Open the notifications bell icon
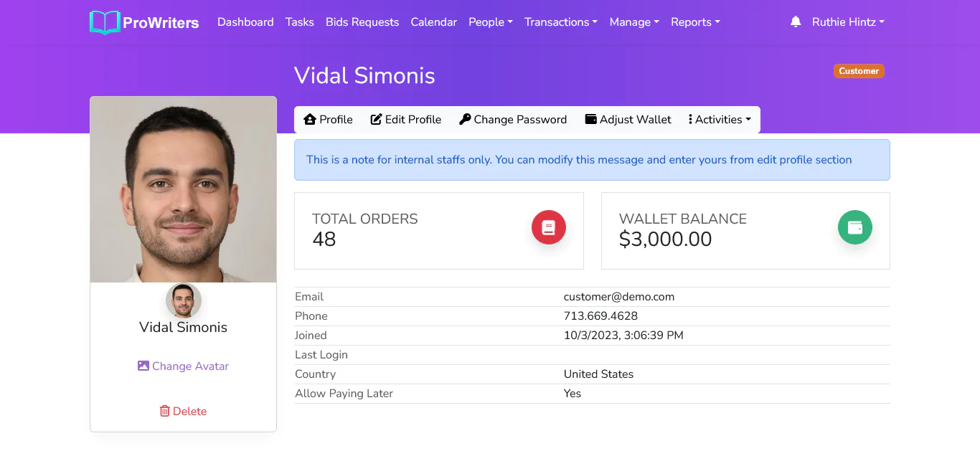The height and width of the screenshot is (461, 980). tap(796, 22)
